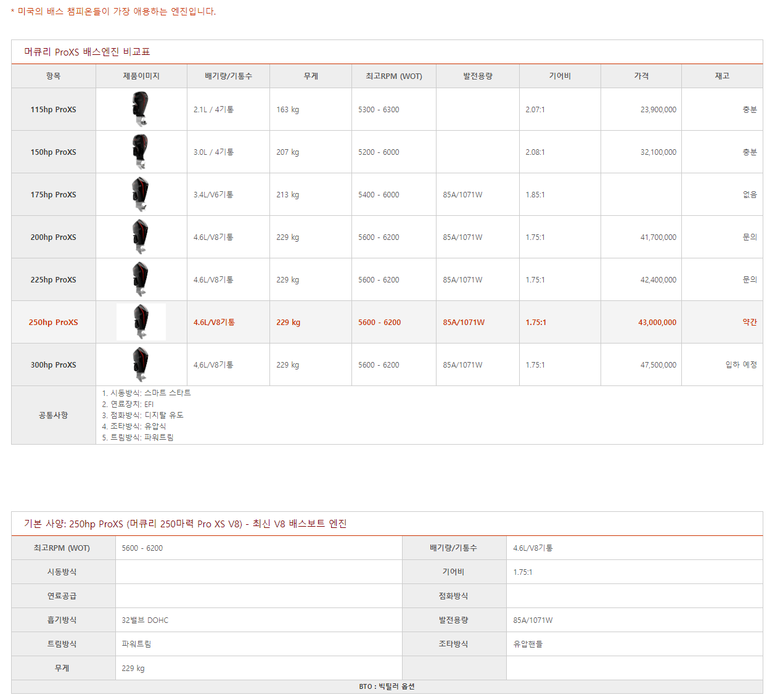767x700 pixels.
Task: Open the 225hp ProXS engine thumbnail
Action: 141,279
